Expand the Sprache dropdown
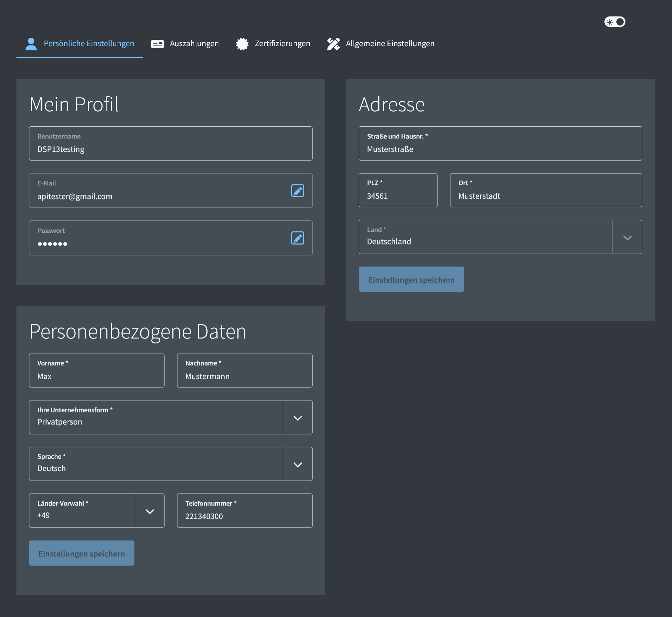This screenshot has height=617, width=672. (x=297, y=464)
